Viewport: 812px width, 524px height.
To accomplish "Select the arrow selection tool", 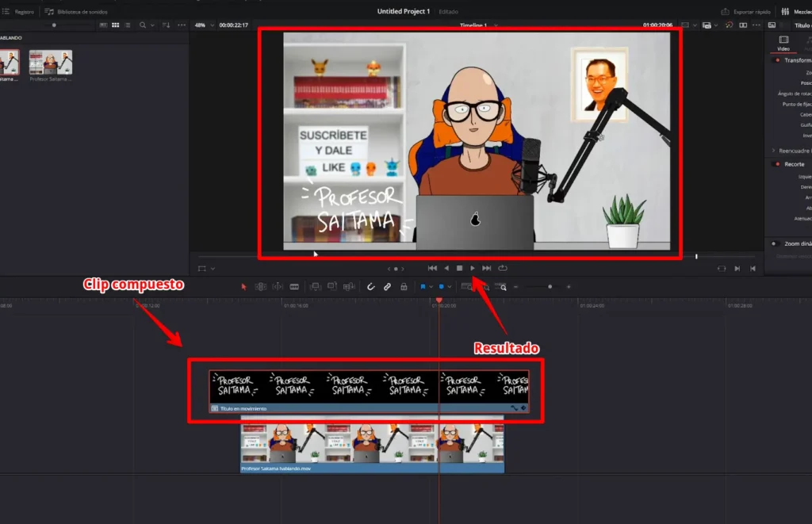I will coord(243,286).
